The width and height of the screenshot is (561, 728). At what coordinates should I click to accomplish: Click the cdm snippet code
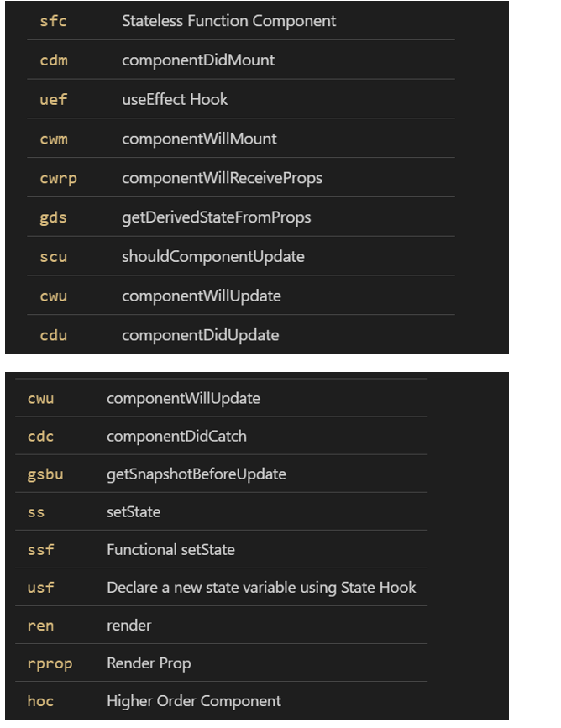tap(53, 60)
